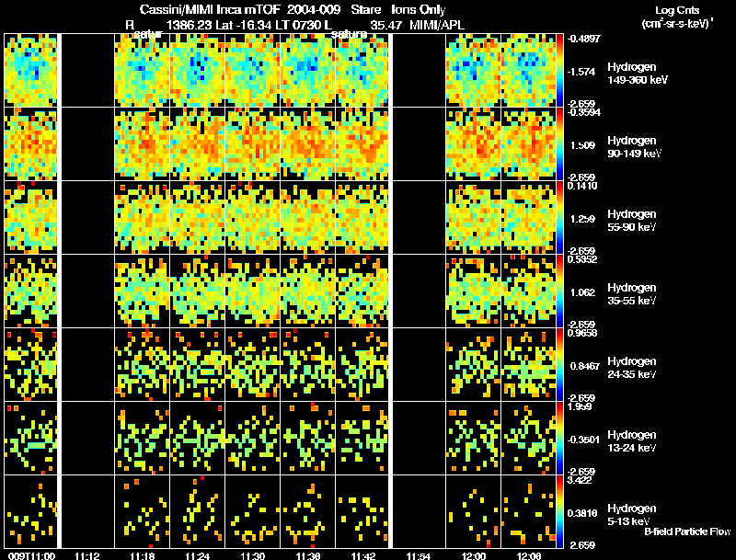
Task: Click the '(cm²-sr-s-keV)' units label
Action: pyautogui.click(x=677, y=23)
